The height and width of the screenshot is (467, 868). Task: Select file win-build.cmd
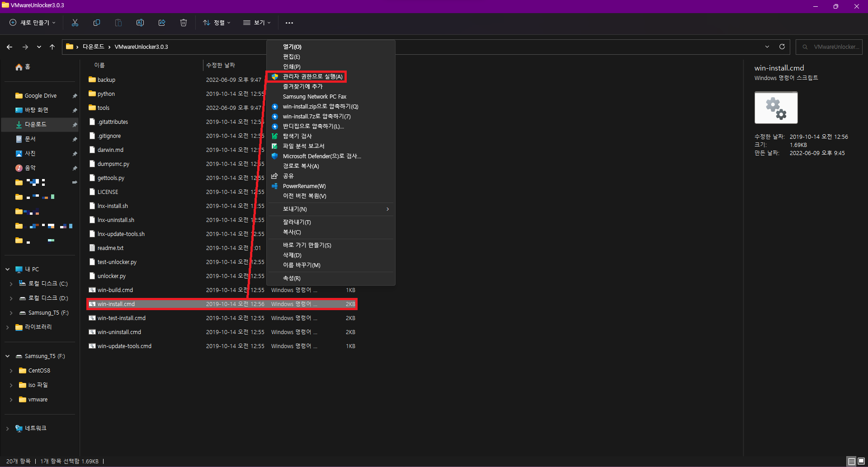(115, 290)
